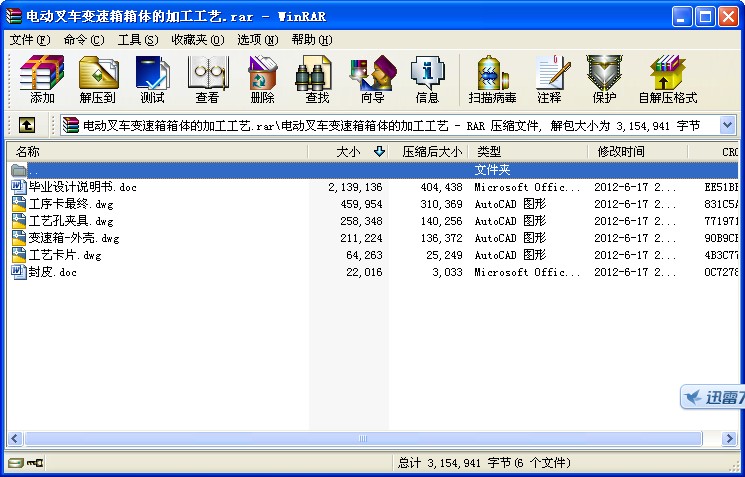Click the 自解压格式 (SFX) icon

667,78
